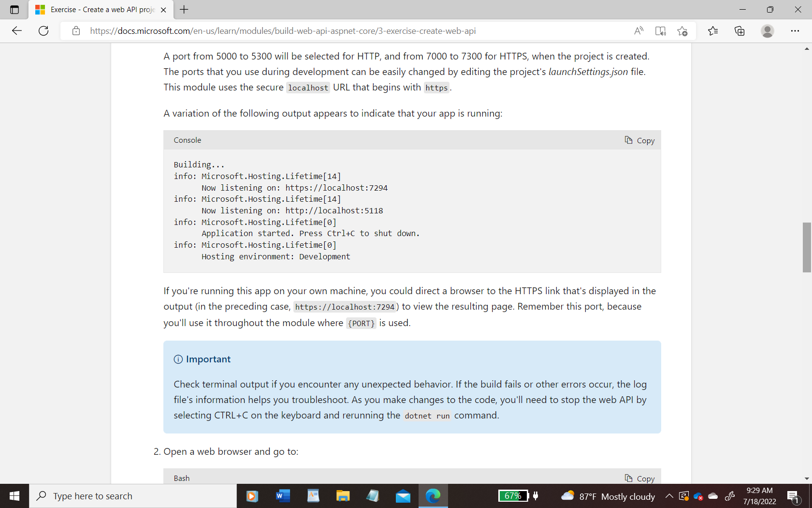Open weather widget Mostly cloudy
The width and height of the screenshot is (812, 508).
pos(608,496)
